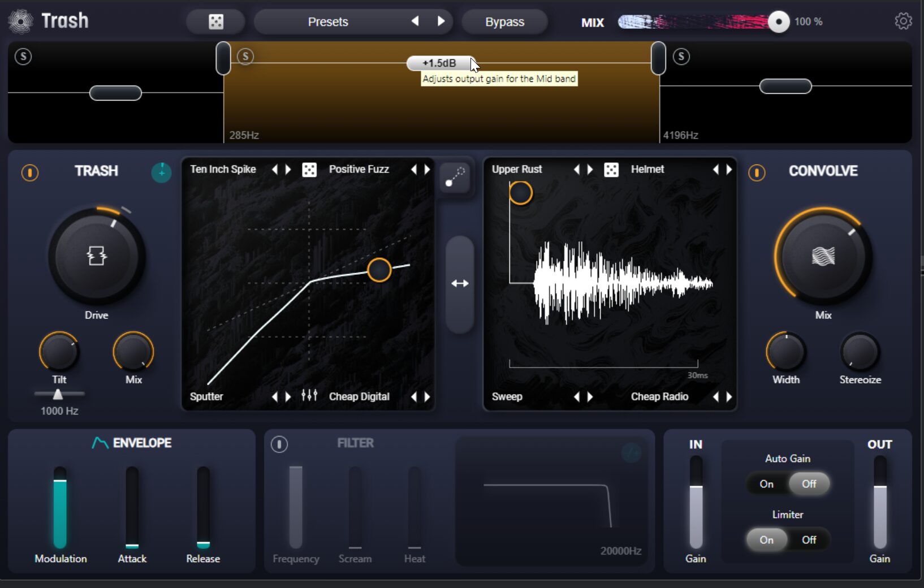Select next impulse after Upper Rust
This screenshot has height=588, width=924.
590,169
